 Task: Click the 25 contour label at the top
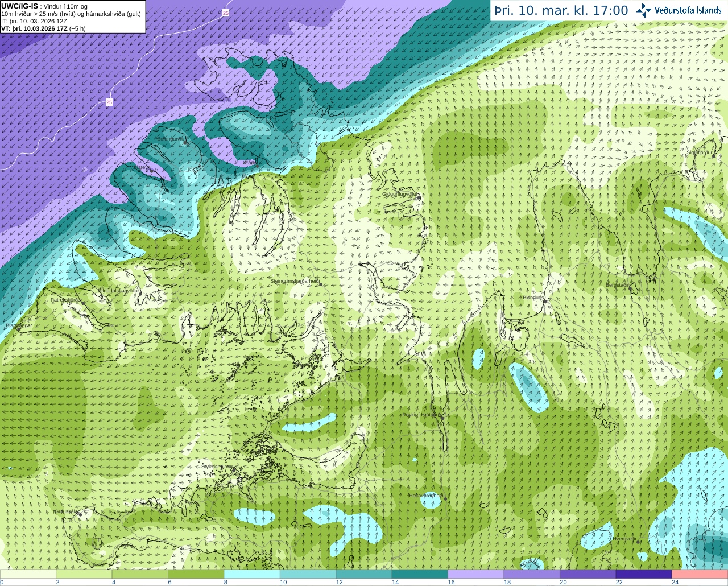tap(226, 13)
